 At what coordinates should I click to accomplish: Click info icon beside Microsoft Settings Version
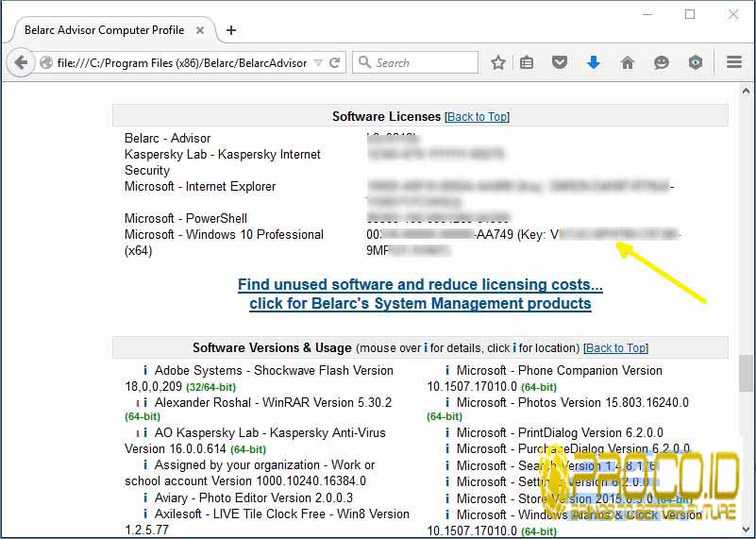447,481
